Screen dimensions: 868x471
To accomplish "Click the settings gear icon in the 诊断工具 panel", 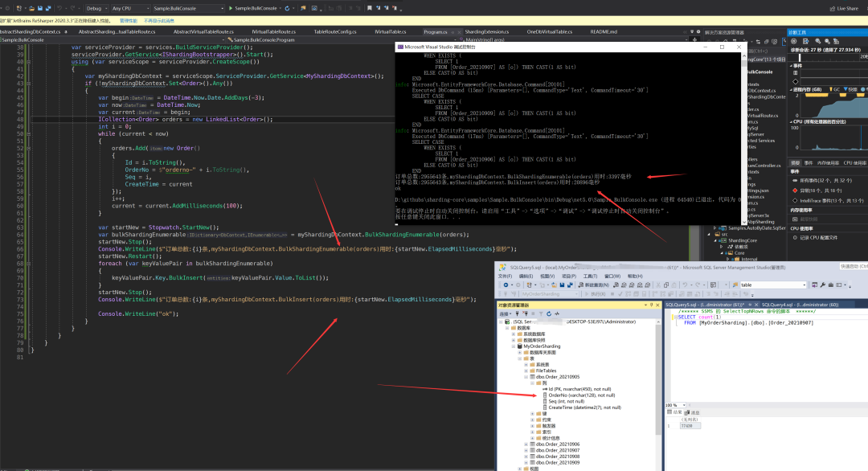I will pyautogui.click(x=794, y=42).
